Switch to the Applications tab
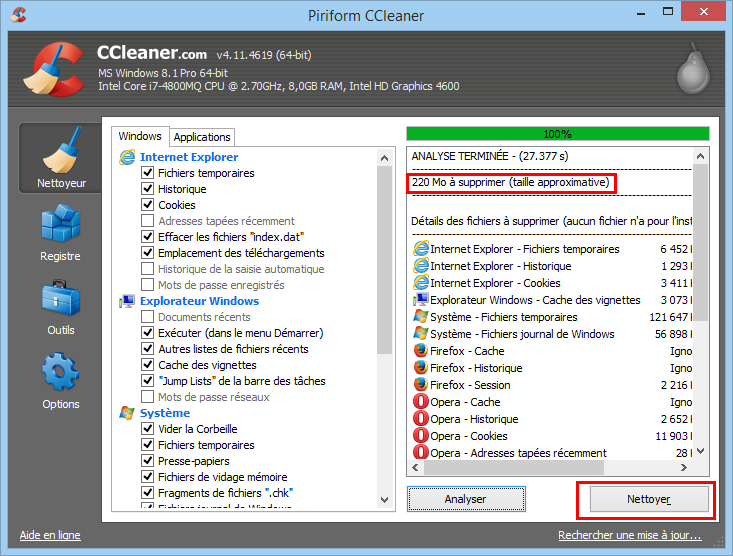The image size is (733, 556). tap(202, 137)
